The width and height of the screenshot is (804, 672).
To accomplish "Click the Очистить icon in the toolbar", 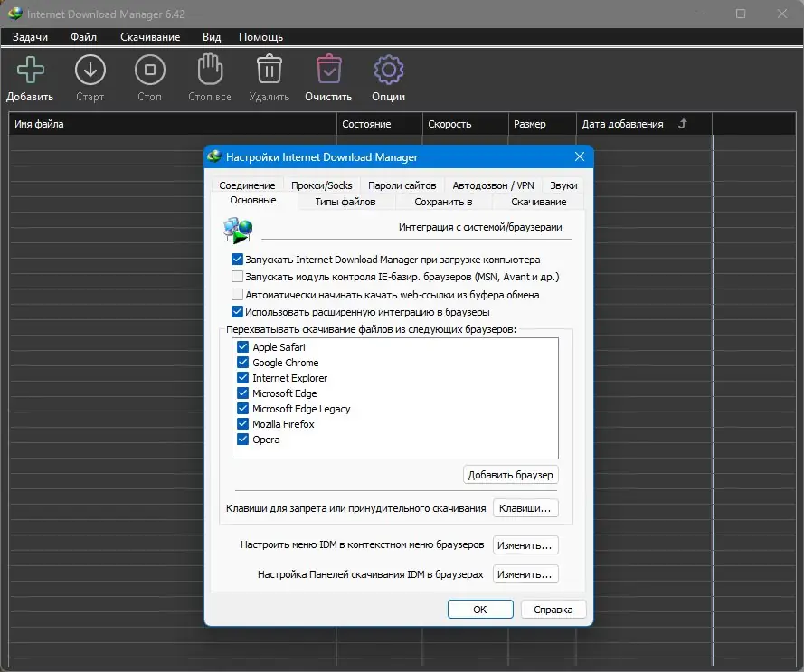I will pos(327,69).
